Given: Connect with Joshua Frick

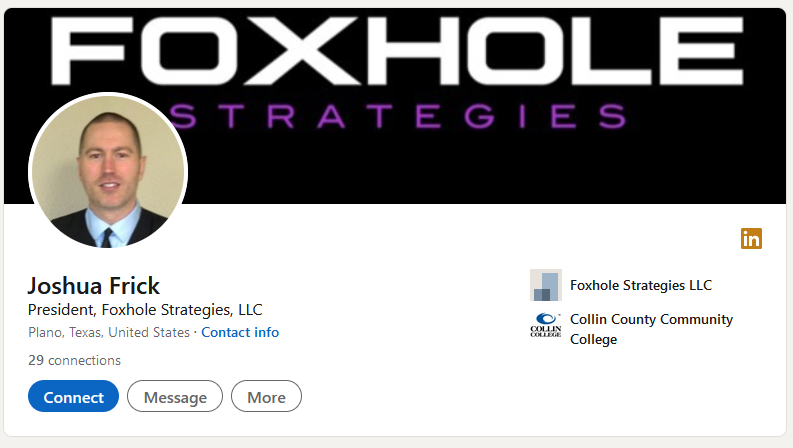Looking at the screenshot, I should point(73,396).
